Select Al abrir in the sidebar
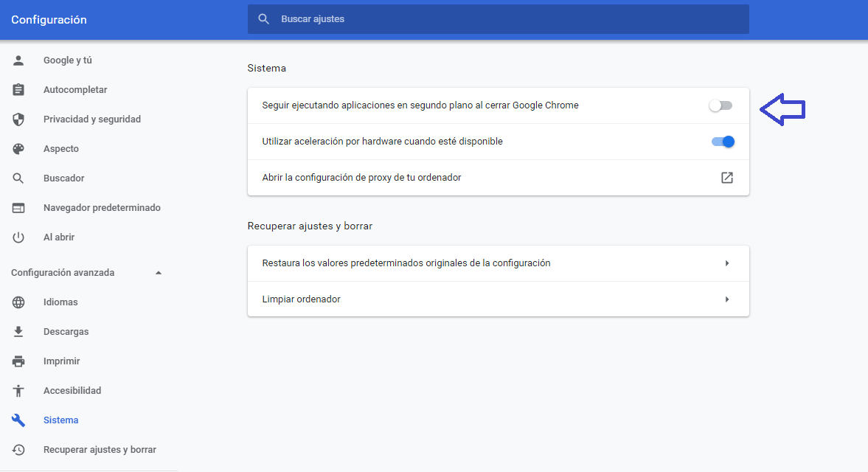The width and height of the screenshot is (868, 472). click(59, 237)
